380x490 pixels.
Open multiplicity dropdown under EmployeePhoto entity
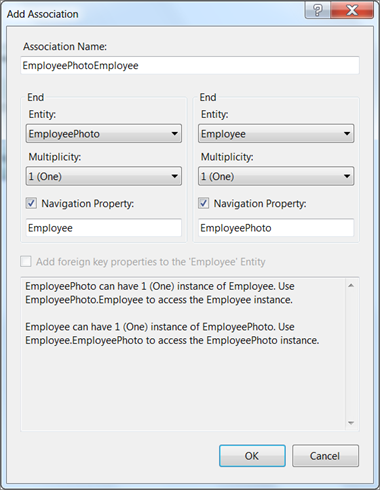104,176
